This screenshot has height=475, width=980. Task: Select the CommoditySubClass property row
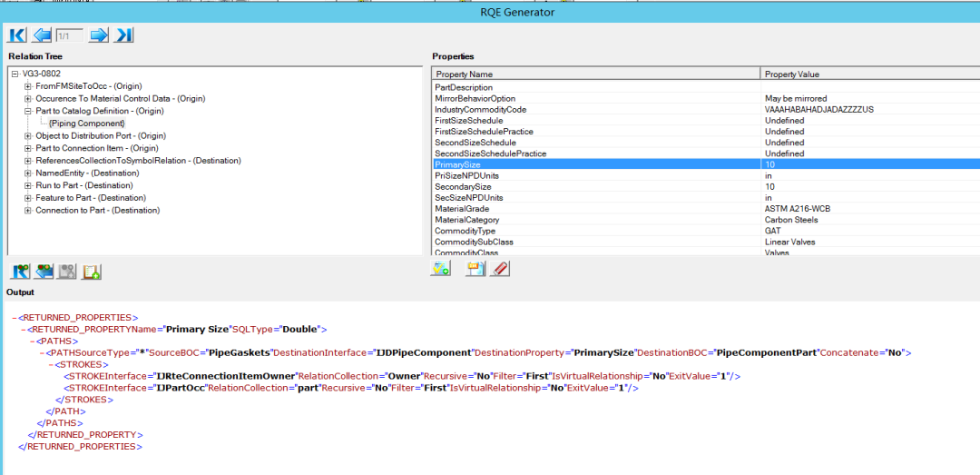pos(706,242)
